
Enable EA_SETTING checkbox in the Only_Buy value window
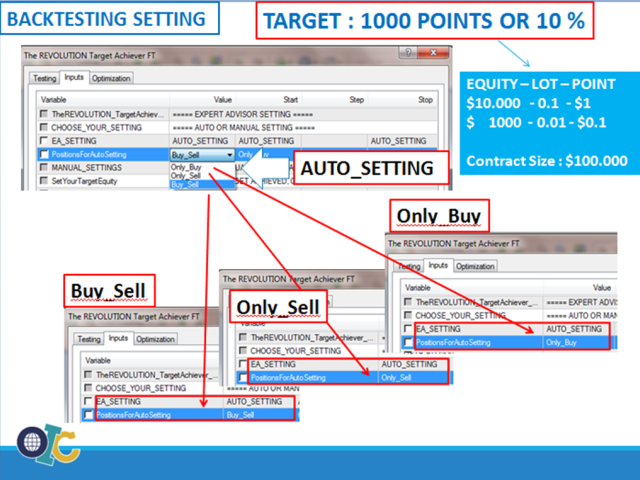click(408, 329)
